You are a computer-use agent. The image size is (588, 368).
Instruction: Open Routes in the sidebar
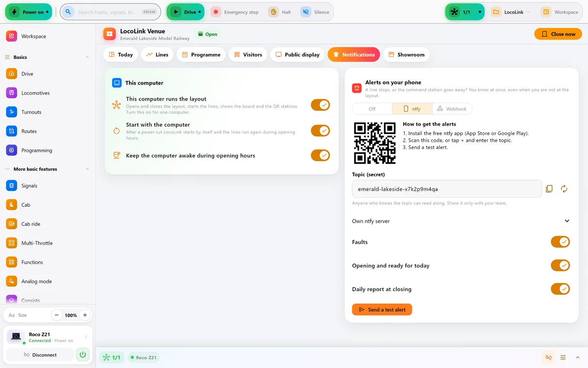pos(48,131)
